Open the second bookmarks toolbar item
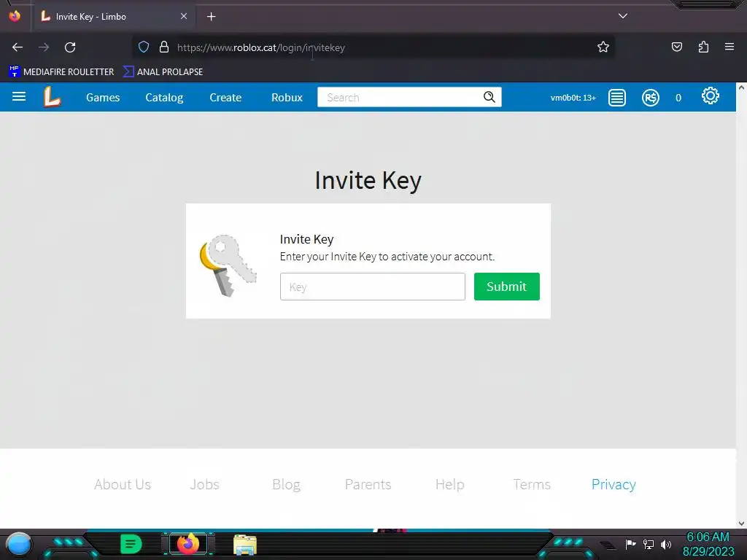Viewport: 747px width, 560px height. coord(163,72)
